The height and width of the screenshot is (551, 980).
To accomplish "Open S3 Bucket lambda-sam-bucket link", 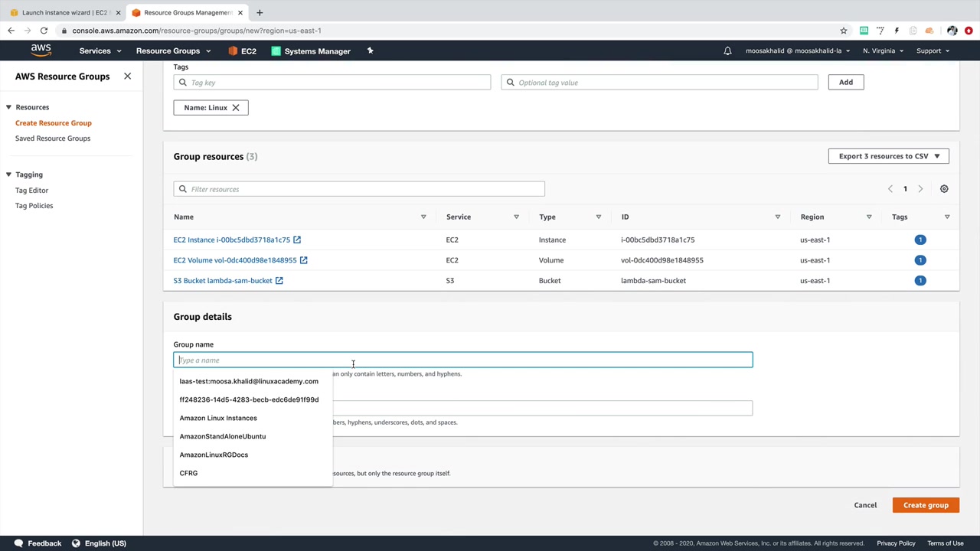I will (x=223, y=281).
